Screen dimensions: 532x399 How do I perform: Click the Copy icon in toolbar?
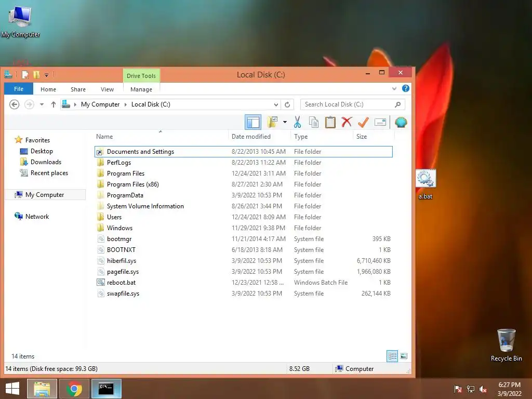click(x=314, y=122)
